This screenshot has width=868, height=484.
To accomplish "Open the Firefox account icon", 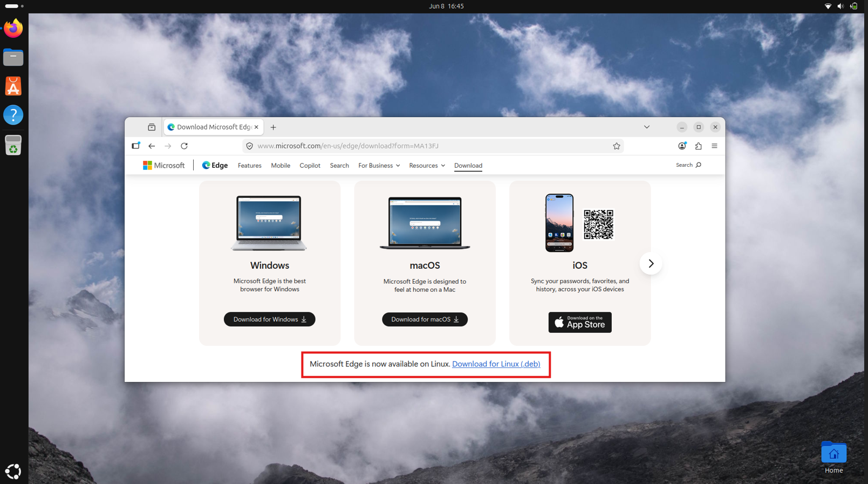I will (682, 146).
